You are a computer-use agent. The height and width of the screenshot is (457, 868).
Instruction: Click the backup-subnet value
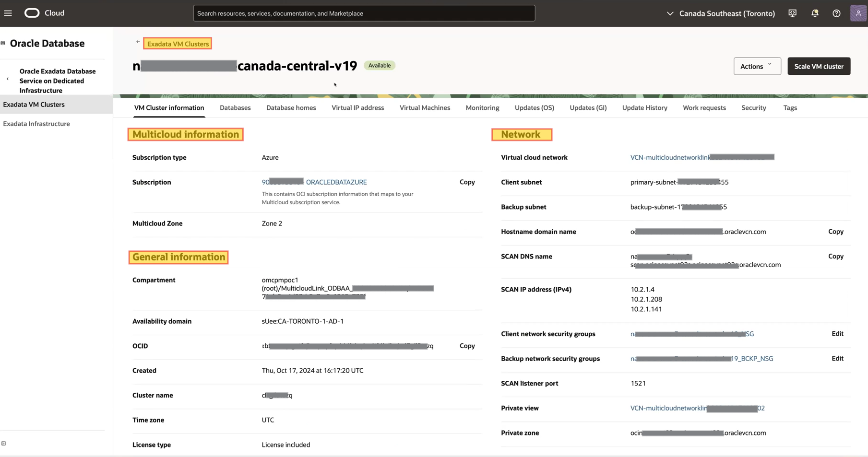coord(679,207)
